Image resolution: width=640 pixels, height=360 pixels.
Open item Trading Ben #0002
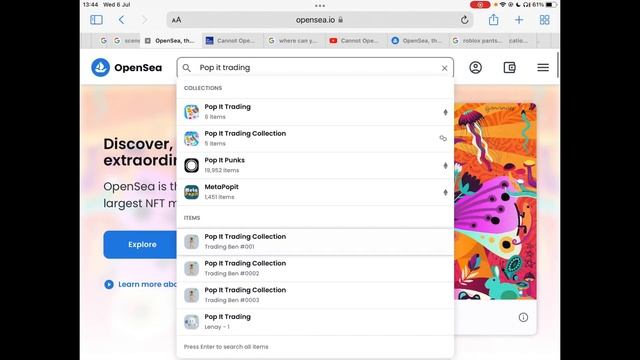click(315, 269)
